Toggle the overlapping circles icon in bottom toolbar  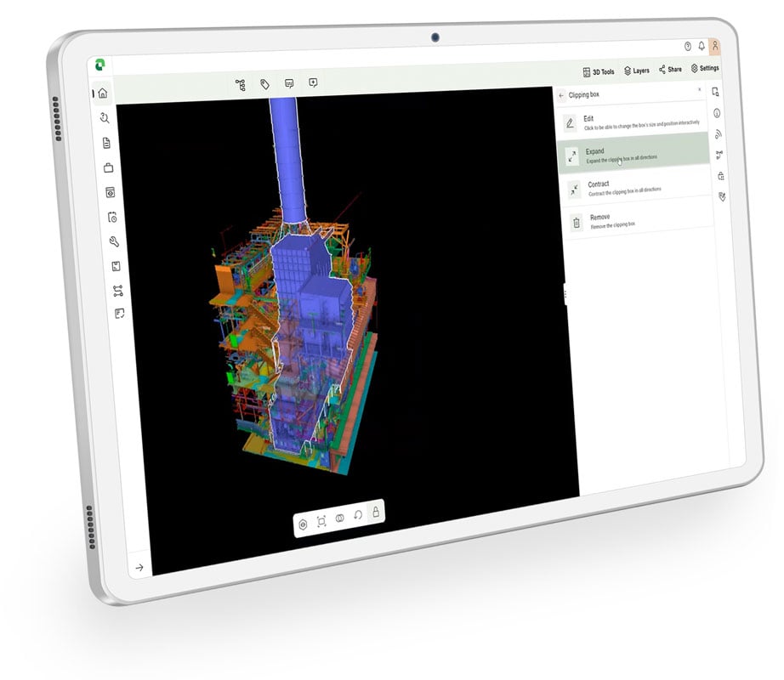(340, 518)
